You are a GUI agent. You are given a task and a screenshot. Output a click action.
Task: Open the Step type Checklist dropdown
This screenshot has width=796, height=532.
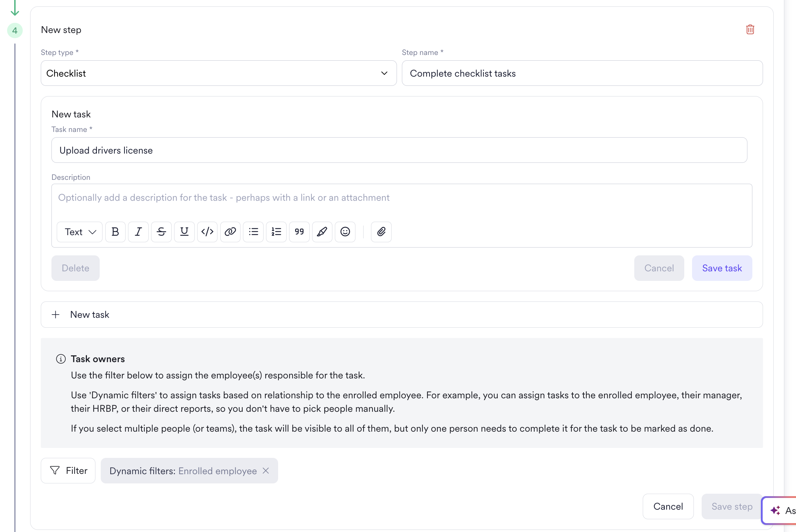pyautogui.click(x=219, y=73)
